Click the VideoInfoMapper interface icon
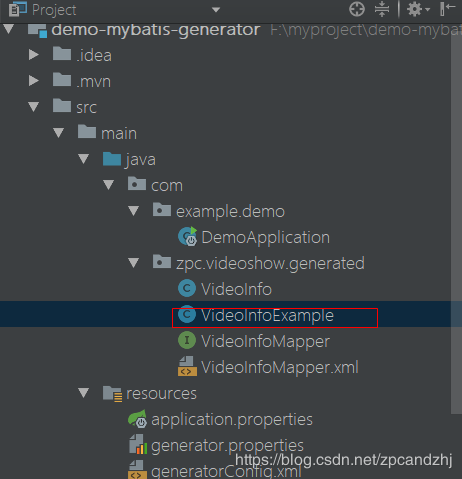This screenshot has height=479, width=462. pos(187,340)
